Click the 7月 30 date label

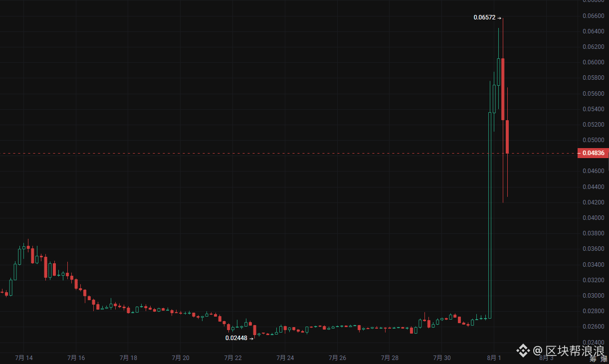[441, 358]
